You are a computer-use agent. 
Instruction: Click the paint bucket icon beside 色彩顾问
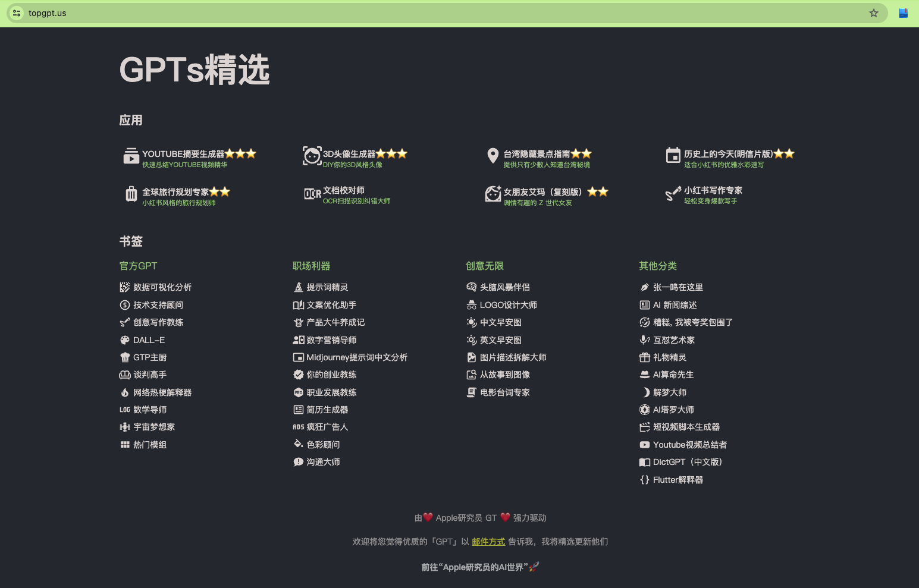click(299, 445)
